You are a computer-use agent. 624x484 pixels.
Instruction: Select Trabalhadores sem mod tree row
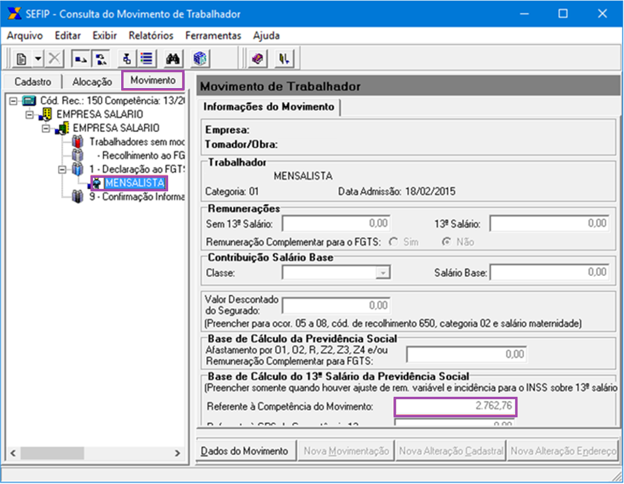click(137, 142)
